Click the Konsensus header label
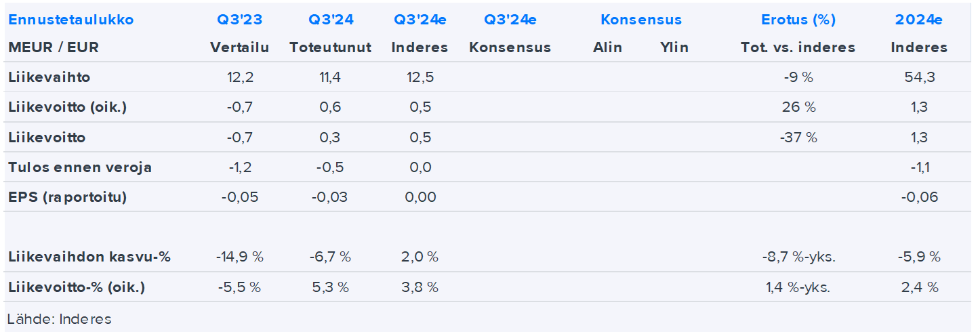The image size is (980, 334). click(640, 20)
